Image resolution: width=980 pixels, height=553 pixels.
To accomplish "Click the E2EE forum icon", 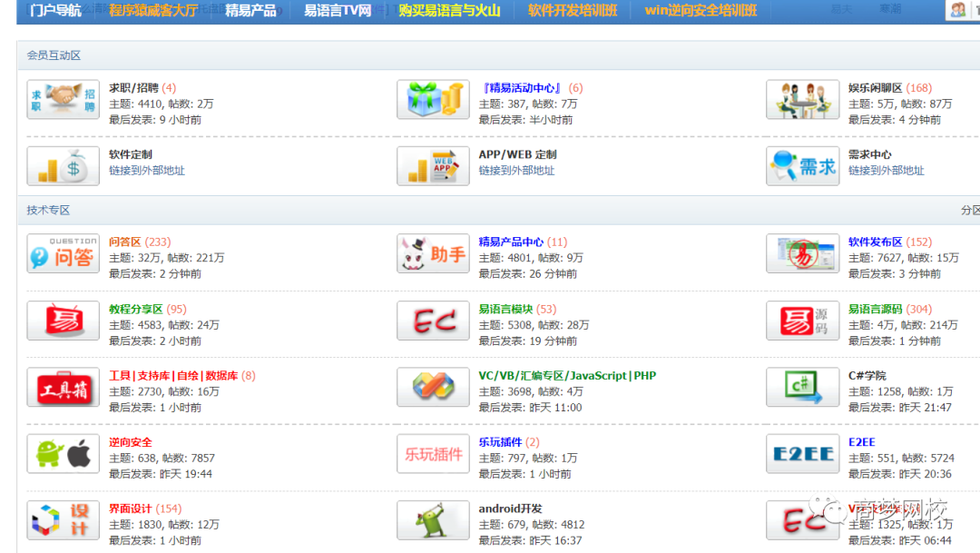I will (802, 453).
